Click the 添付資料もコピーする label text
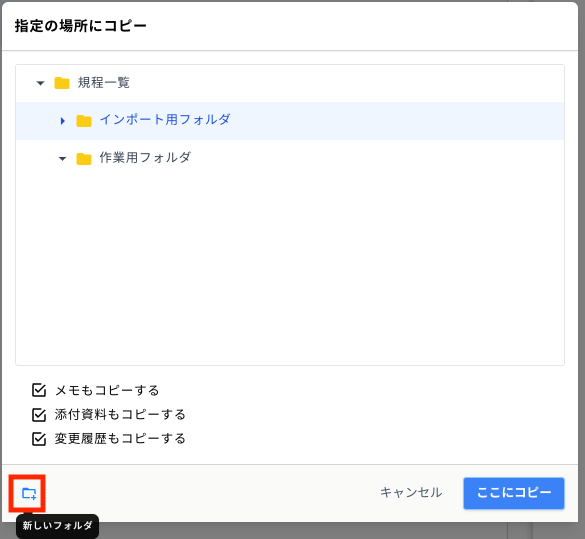Screen dimensions: 585x539 pos(120,414)
